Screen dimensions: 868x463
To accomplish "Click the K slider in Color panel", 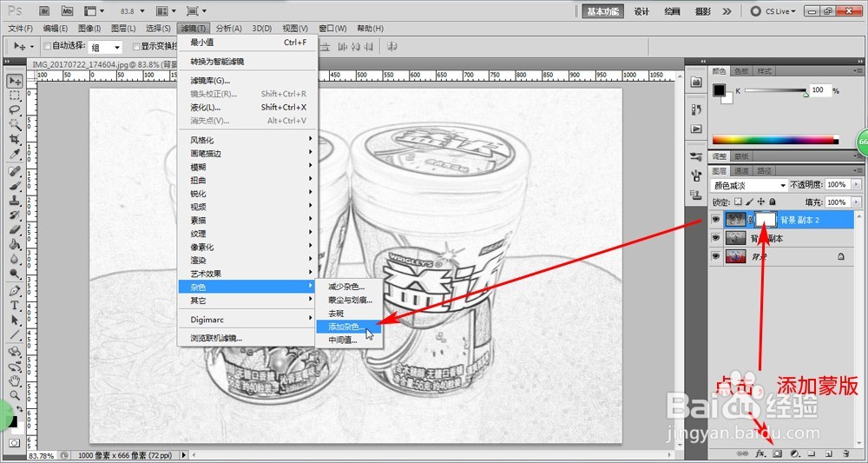I will 775,91.
